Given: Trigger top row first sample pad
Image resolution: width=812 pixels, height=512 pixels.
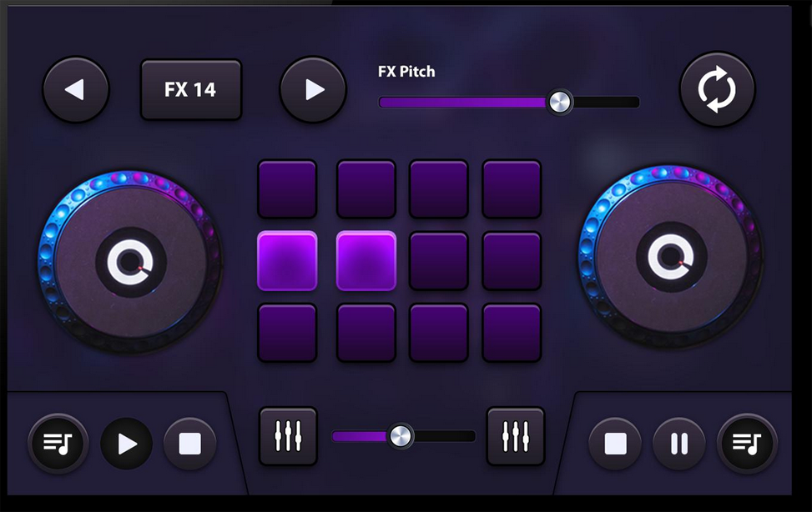Looking at the screenshot, I should 287,189.
